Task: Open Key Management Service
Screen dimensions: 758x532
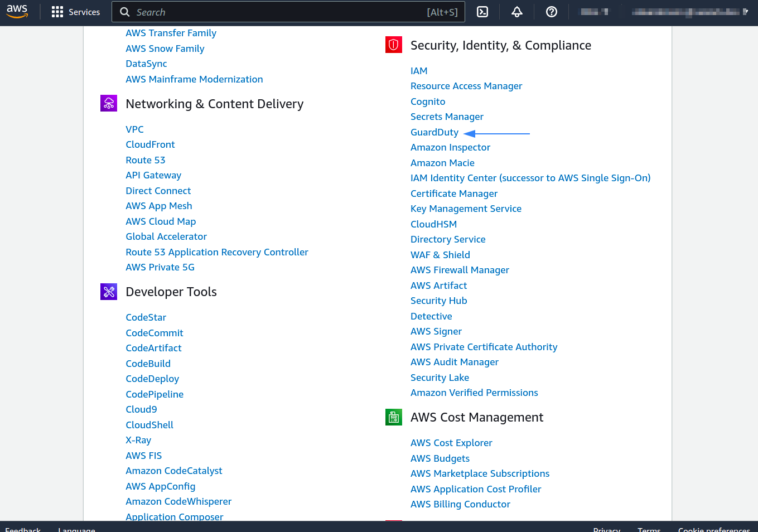Action: [466, 209]
